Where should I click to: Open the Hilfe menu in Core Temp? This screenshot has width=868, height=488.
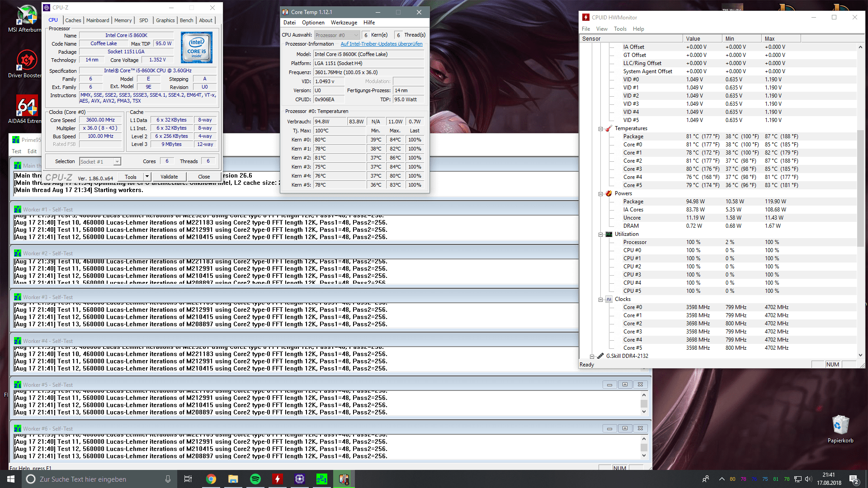pyautogui.click(x=369, y=23)
